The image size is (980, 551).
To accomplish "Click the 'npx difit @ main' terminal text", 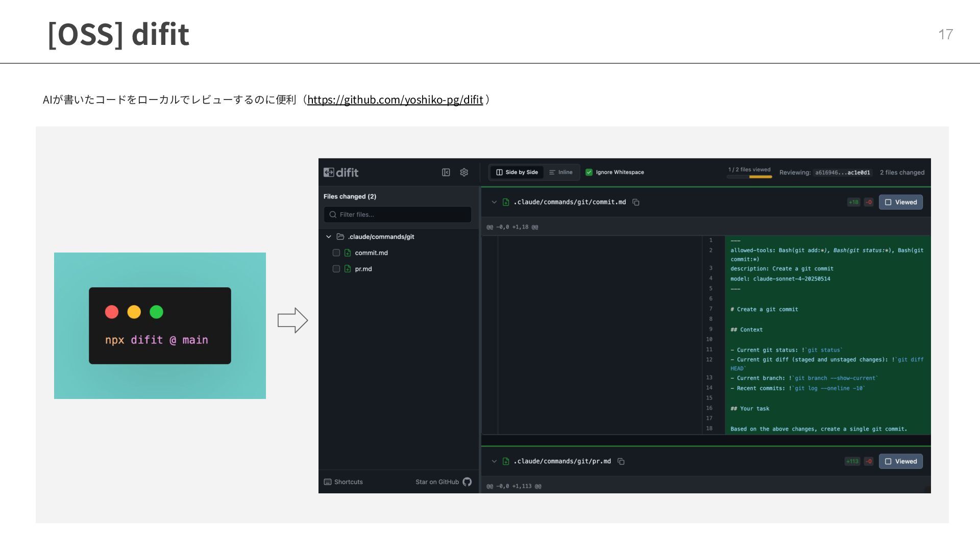I will click(157, 340).
